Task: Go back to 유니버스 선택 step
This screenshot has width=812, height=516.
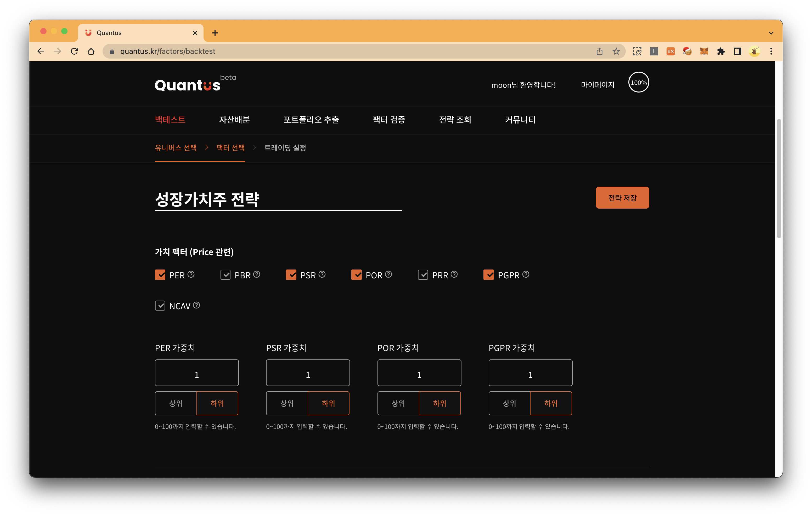Action: pyautogui.click(x=176, y=147)
